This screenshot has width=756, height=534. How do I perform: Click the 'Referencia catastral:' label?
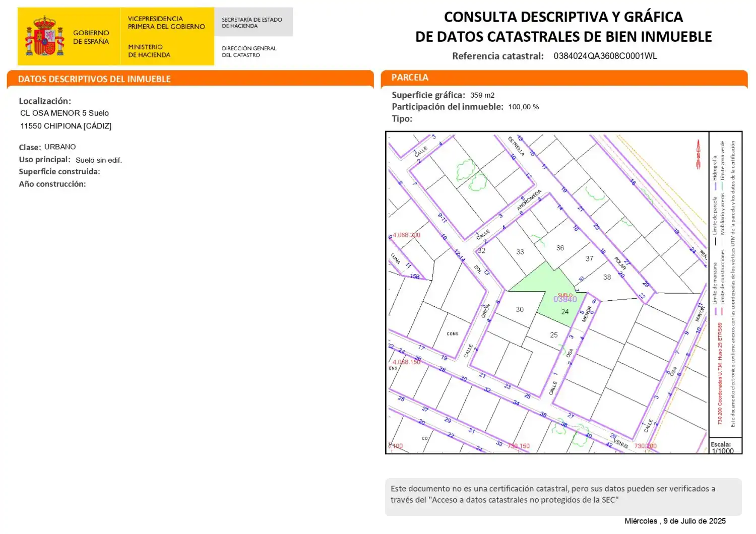click(498, 56)
